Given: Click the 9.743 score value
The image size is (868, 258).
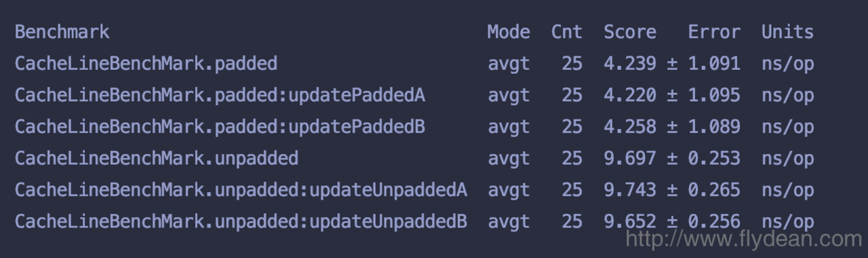Looking at the screenshot, I should 630,189.
